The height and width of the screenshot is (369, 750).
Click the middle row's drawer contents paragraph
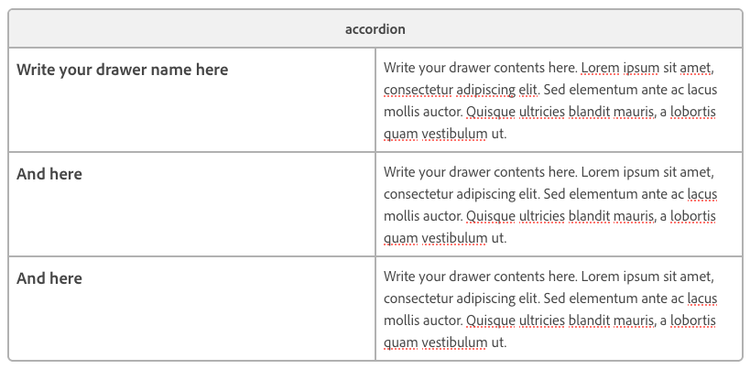(550, 205)
